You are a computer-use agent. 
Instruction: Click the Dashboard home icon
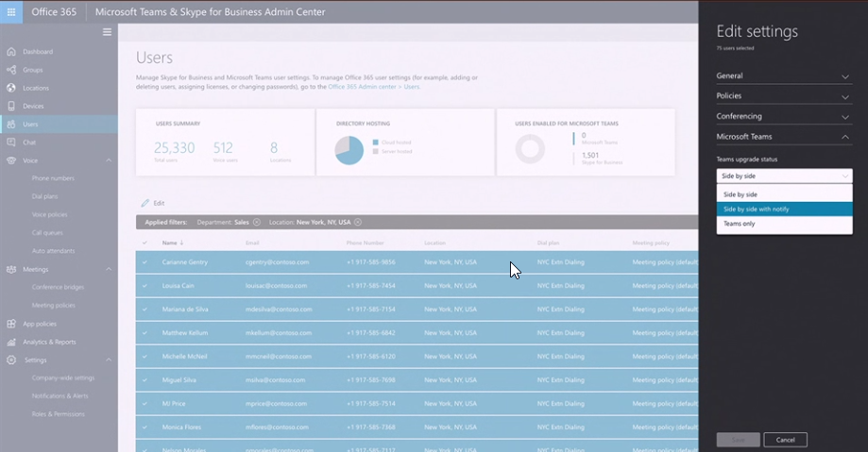click(x=11, y=52)
